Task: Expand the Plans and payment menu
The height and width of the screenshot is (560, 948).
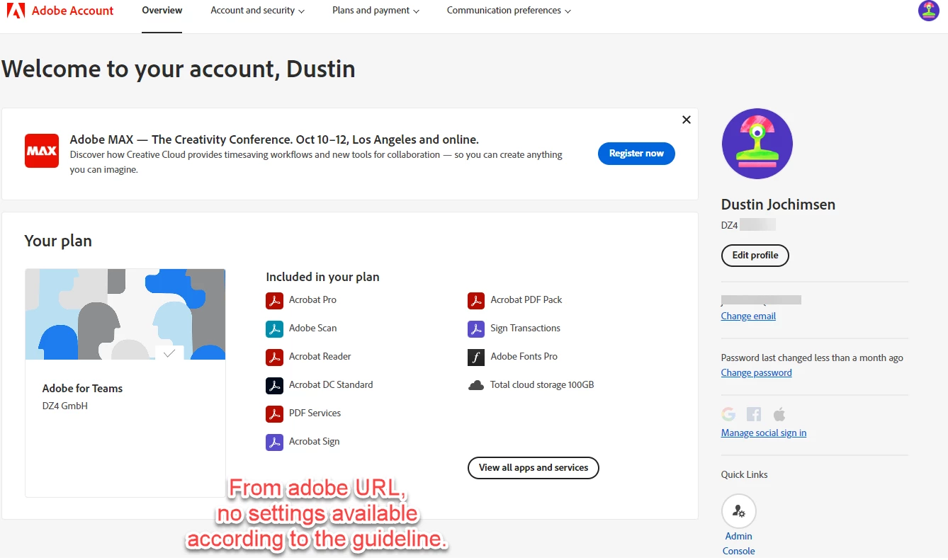Action: pyautogui.click(x=376, y=11)
